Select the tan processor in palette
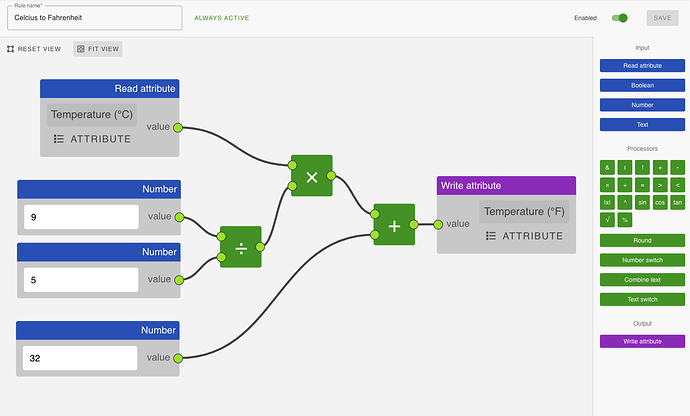The image size is (690, 416). point(677,202)
